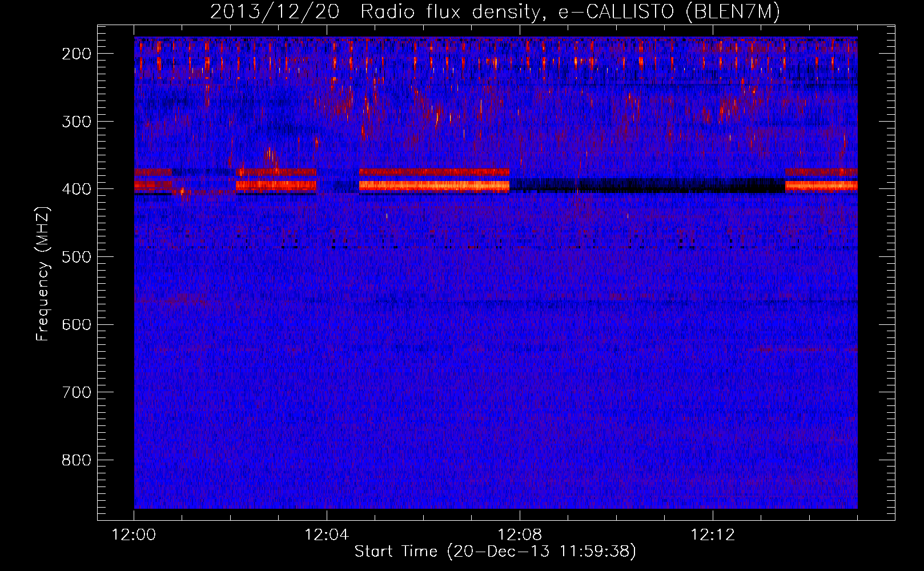Click the 12:04 time tick label
The width and height of the screenshot is (924, 571).
click(327, 535)
